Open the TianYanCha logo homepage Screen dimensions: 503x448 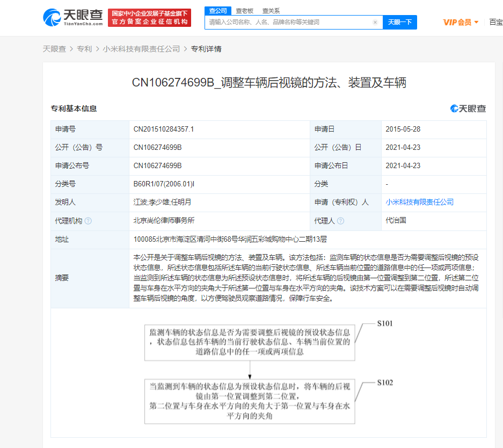[x=73, y=18]
